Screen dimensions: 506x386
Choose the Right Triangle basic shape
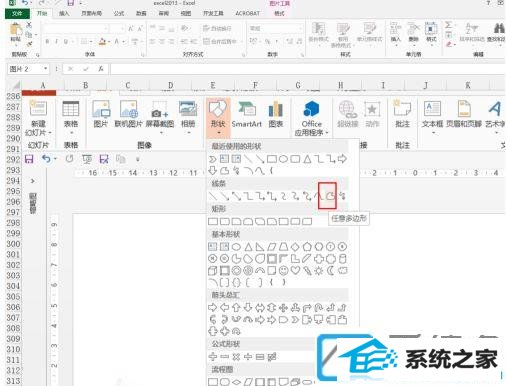click(260, 247)
